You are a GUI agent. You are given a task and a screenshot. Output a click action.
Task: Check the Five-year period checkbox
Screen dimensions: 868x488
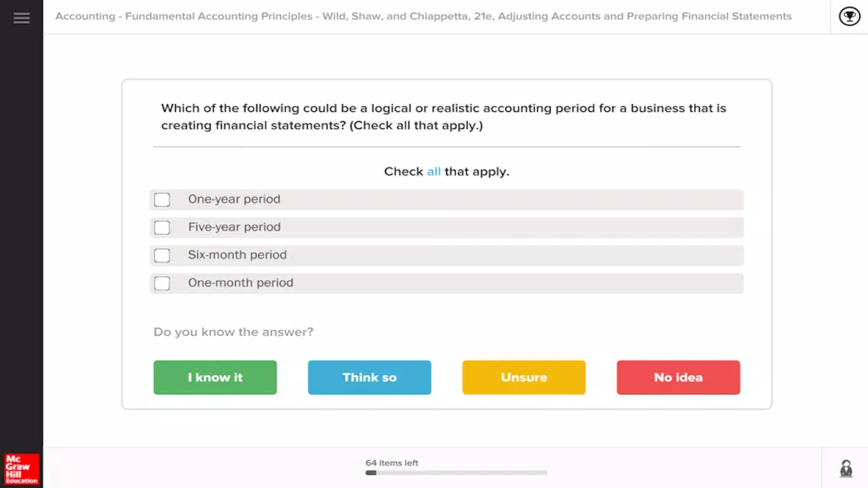pos(162,228)
